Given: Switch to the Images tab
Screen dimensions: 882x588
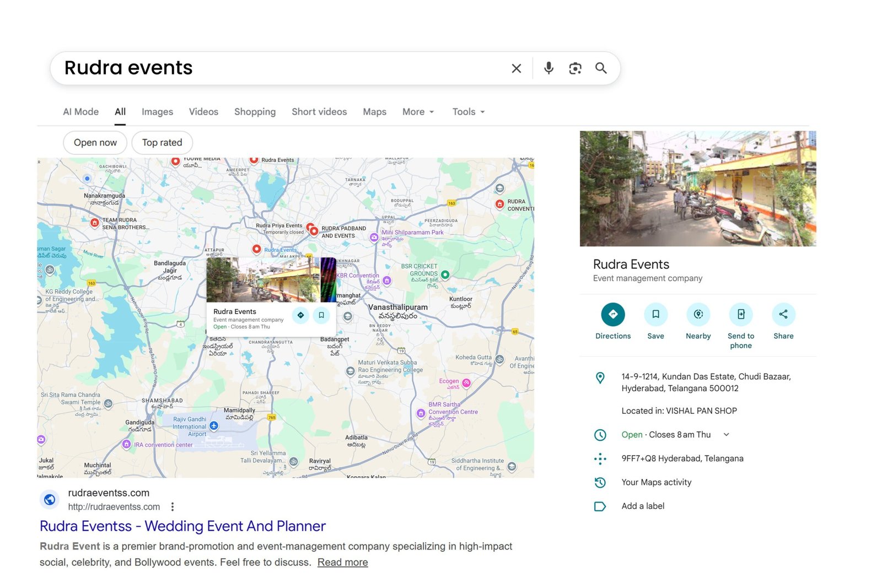Looking at the screenshot, I should click(157, 112).
